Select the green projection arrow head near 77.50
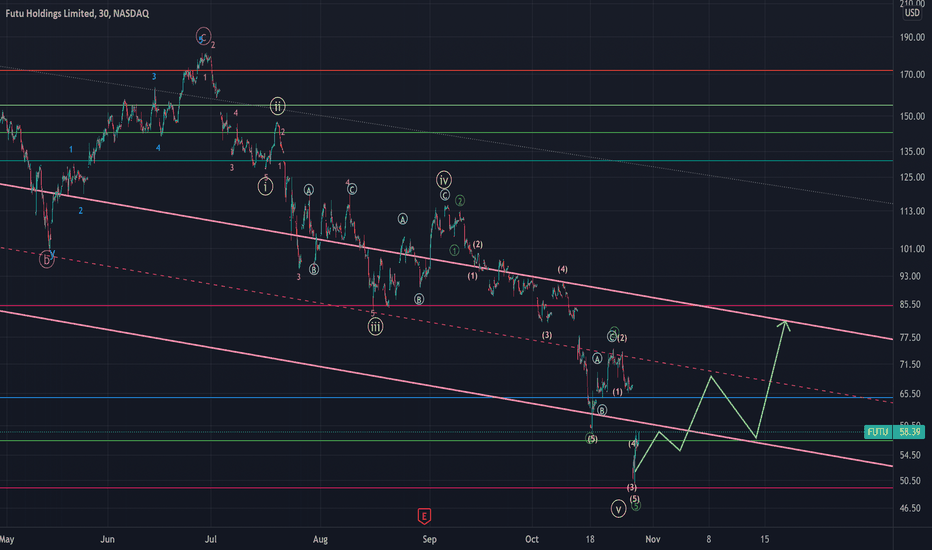This screenshot has height=550, width=932. 785,325
